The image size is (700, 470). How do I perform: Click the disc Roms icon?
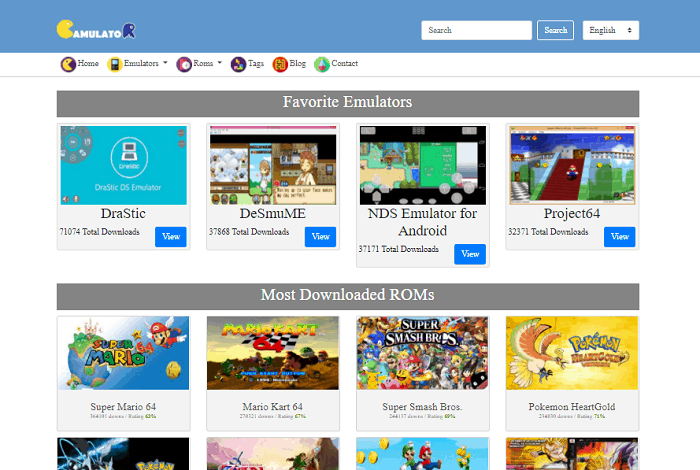pyautogui.click(x=184, y=64)
